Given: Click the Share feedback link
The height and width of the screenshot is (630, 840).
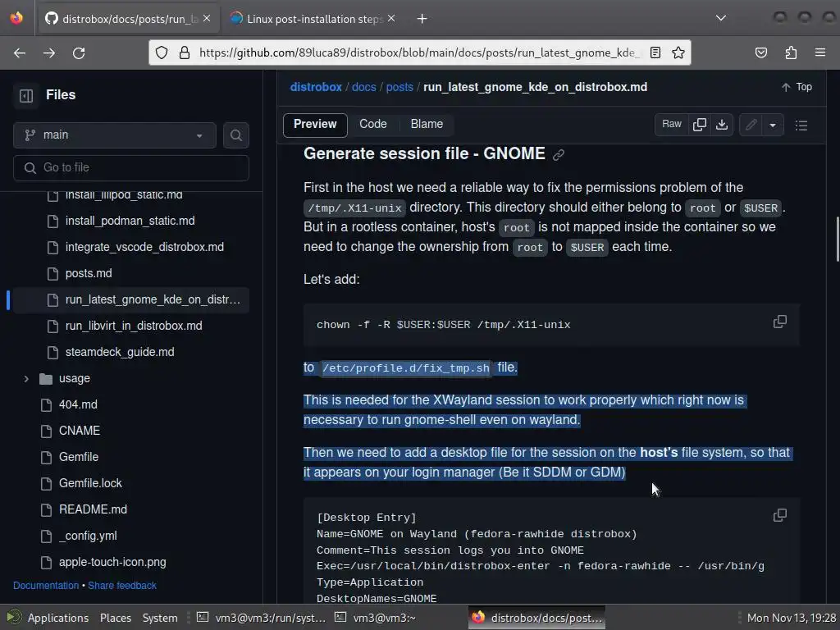Looking at the screenshot, I should [x=122, y=586].
